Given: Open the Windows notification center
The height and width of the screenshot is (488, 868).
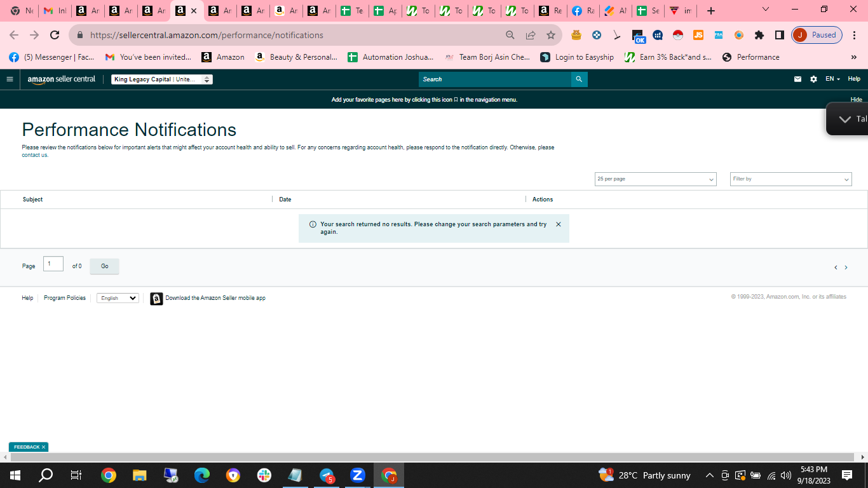Looking at the screenshot, I should click(847, 475).
